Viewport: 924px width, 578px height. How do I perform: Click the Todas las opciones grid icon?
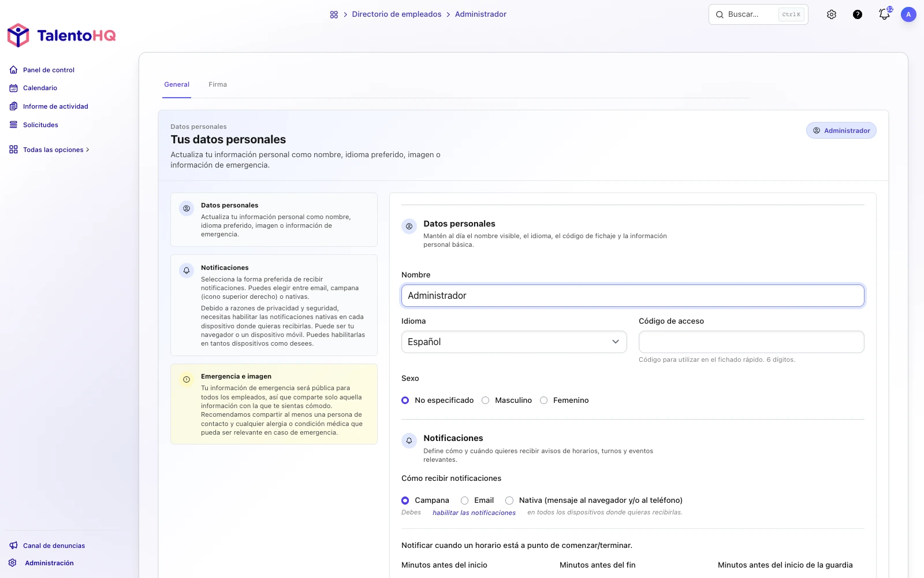pos(13,150)
